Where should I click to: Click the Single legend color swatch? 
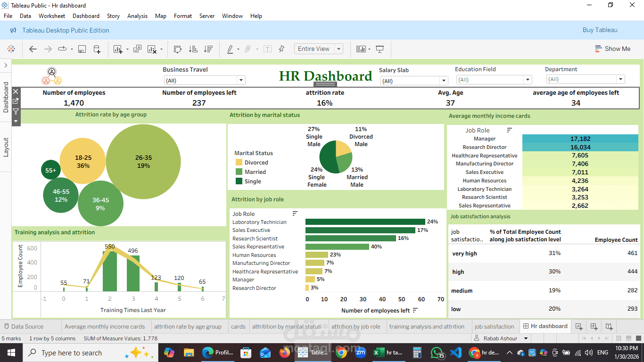[239, 181]
